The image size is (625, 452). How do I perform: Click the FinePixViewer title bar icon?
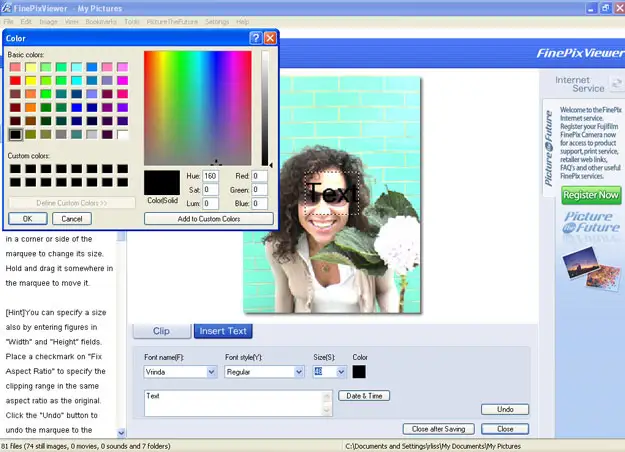[6, 8]
